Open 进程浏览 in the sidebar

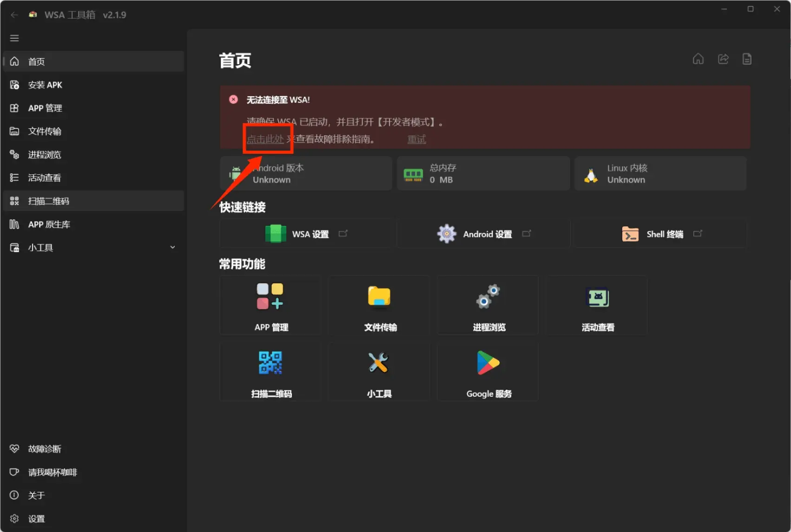click(93, 154)
